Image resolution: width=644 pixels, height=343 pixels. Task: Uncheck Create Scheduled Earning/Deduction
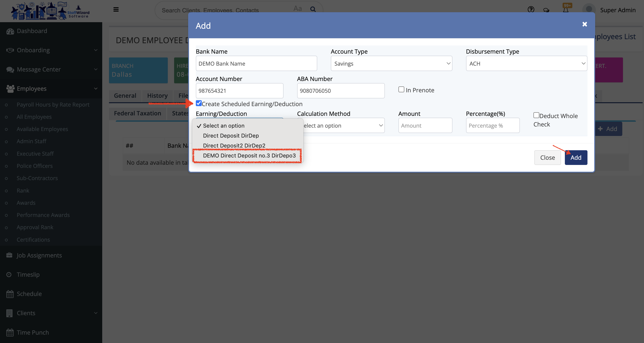(199, 103)
